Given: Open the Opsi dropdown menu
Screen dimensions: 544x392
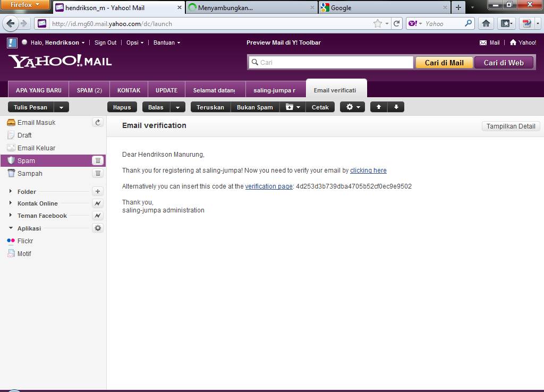Looking at the screenshot, I should coord(135,42).
